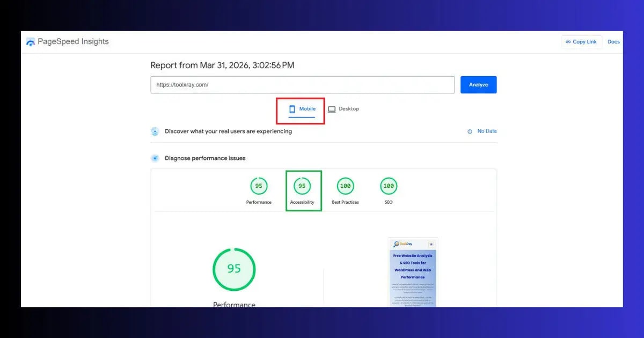Click the real users experiencing section icon
Viewport: 644px width, 338px height.
tap(155, 131)
